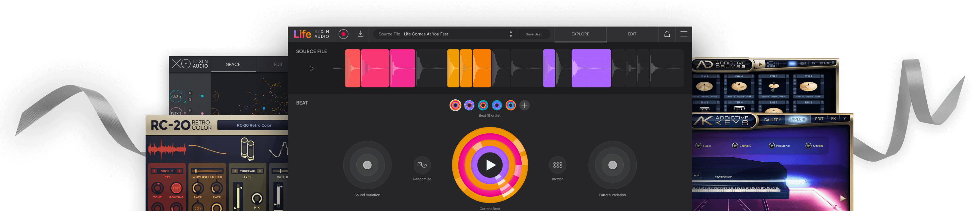The image size is (980, 211).
Task: Switch to the EXPLORE tab in Life
Action: tap(580, 34)
